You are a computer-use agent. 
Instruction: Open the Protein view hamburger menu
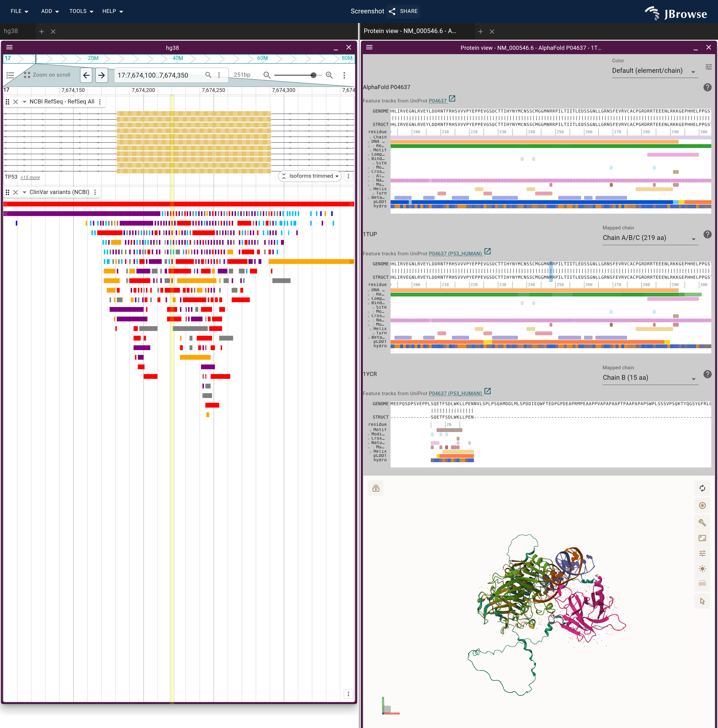(x=369, y=47)
